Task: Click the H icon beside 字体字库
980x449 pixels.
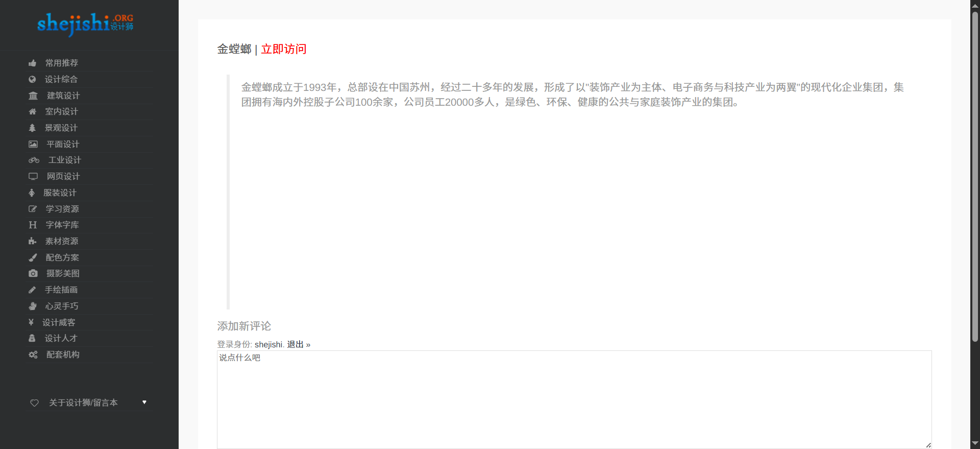Action: pyautogui.click(x=33, y=225)
